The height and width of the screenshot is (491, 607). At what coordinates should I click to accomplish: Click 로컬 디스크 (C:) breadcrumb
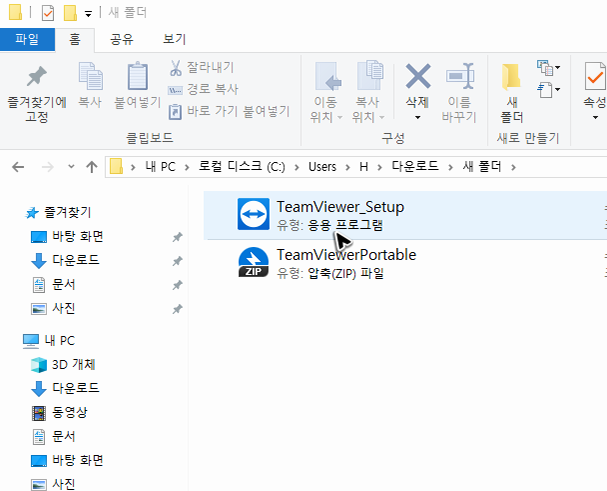click(x=242, y=167)
